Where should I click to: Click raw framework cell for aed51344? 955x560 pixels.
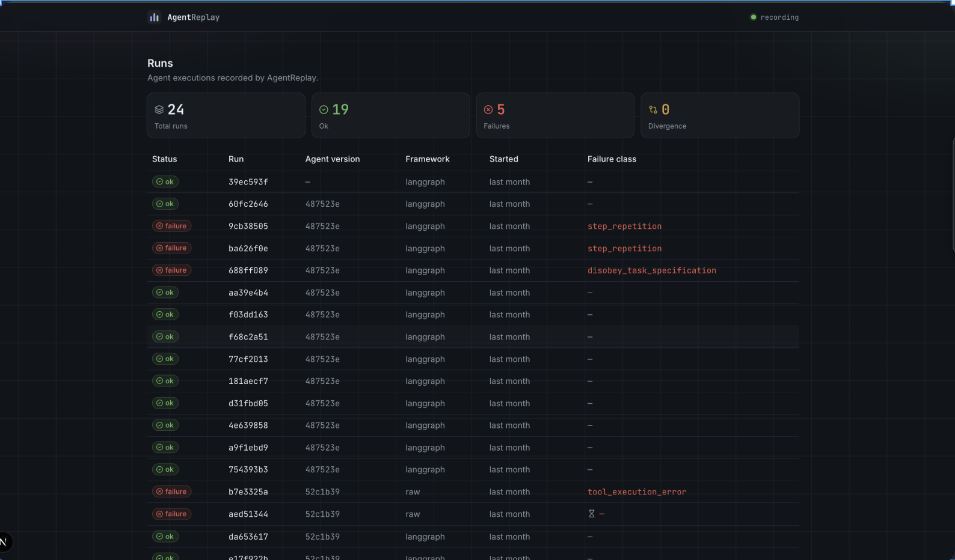(x=413, y=514)
